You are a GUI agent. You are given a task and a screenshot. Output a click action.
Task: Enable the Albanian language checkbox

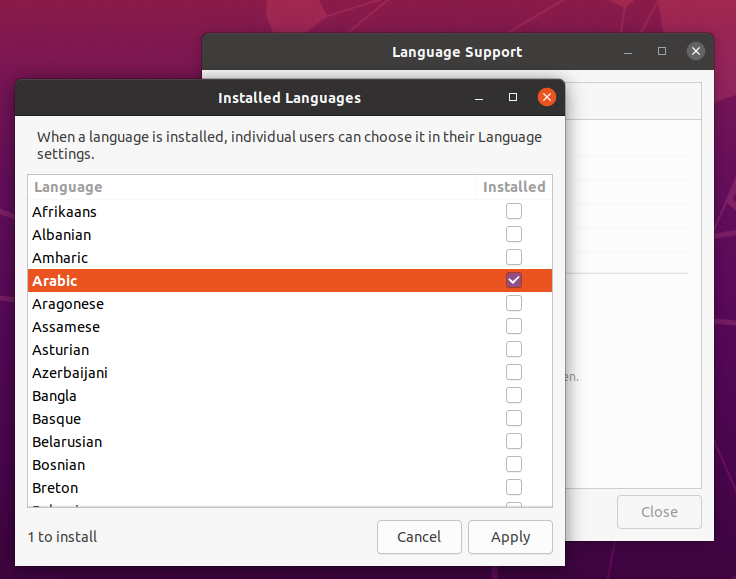pyautogui.click(x=514, y=235)
